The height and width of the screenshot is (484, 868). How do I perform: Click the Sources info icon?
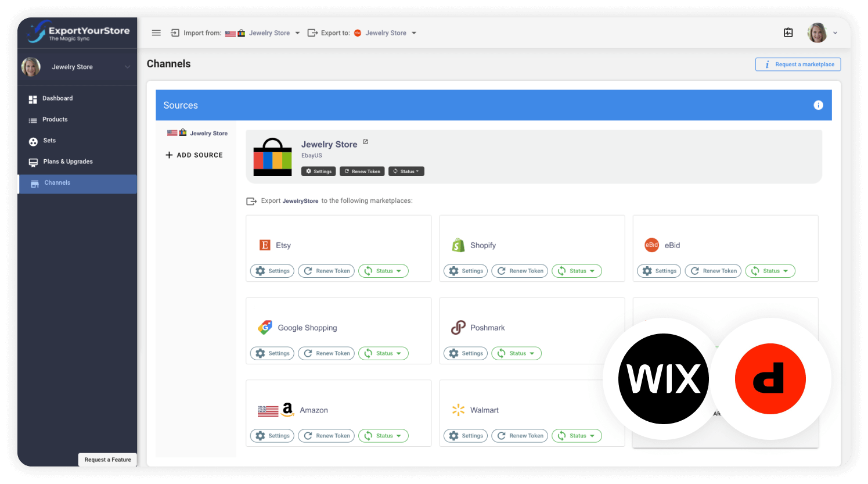coord(818,105)
